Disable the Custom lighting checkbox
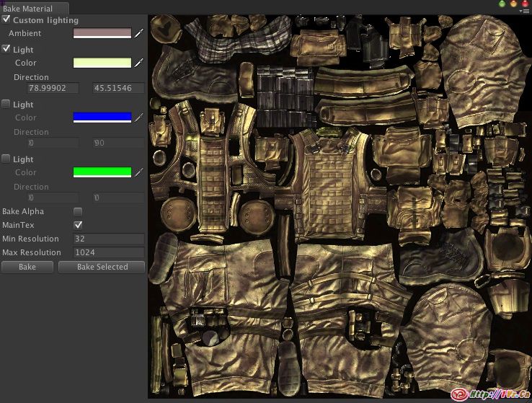 click(x=6, y=19)
